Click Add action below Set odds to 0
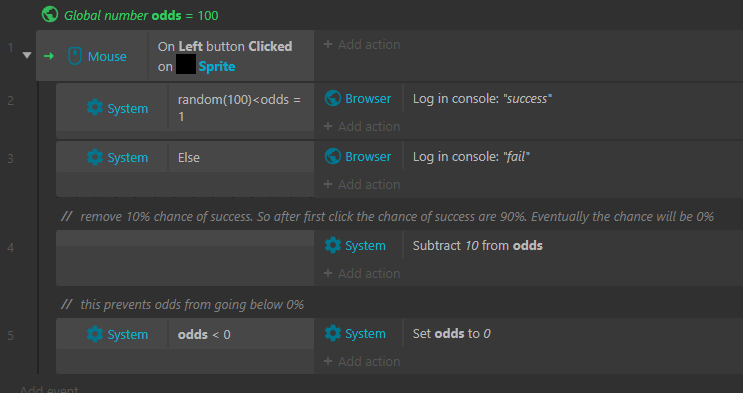The image size is (743, 393). 362,361
